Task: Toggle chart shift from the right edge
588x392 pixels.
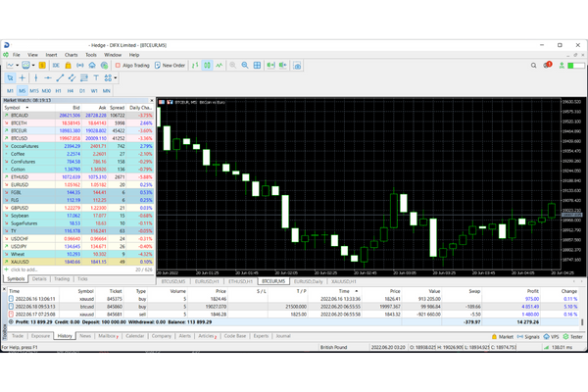Action: pos(283,66)
